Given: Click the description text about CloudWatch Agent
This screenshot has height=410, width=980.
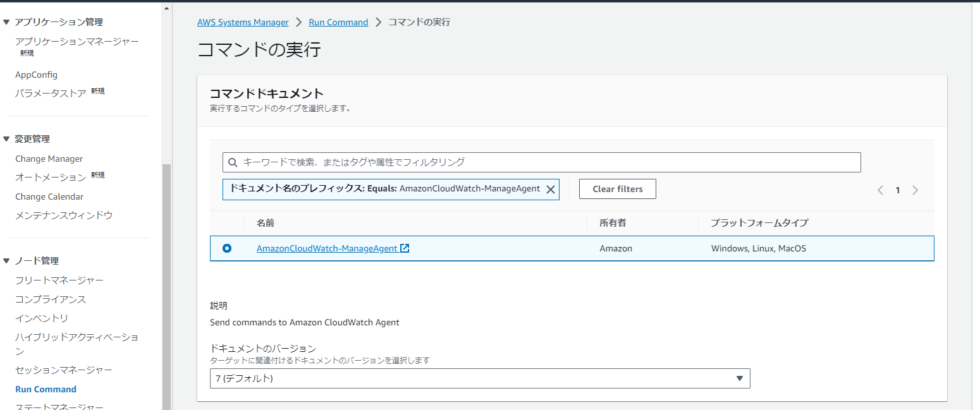Looking at the screenshot, I should coord(305,322).
